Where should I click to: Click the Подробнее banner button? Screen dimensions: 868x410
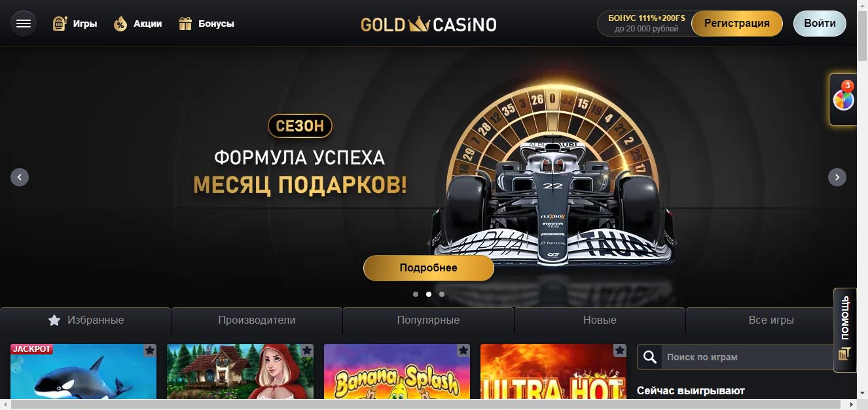click(x=429, y=268)
